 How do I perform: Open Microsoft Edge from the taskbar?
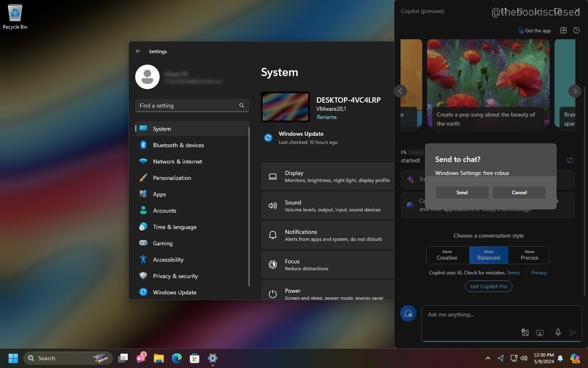(x=177, y=358)
